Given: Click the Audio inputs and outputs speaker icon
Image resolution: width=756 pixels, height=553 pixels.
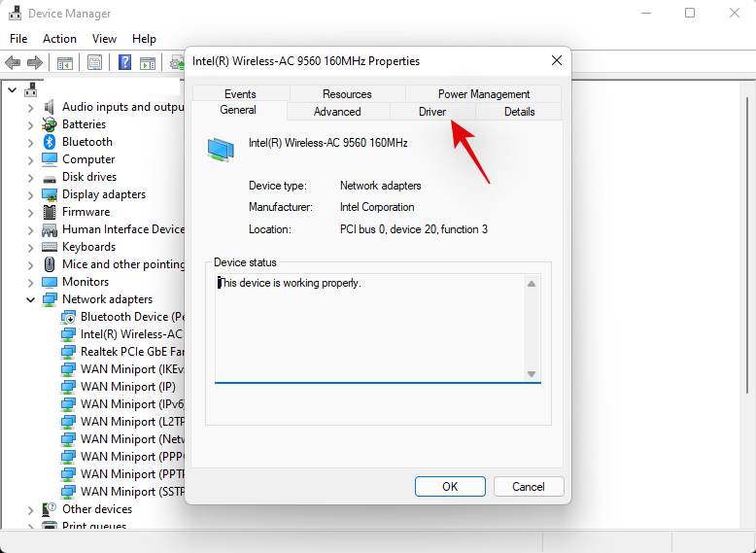Looking at the screenshot, I should coord(50,107).
